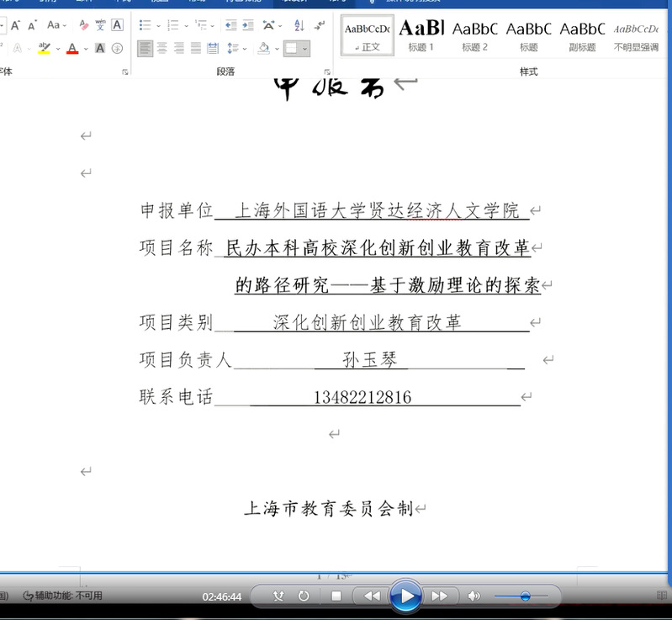
Task: Click the sort A-Z icon
Action: pyautogui.click(x=297, y=25)
